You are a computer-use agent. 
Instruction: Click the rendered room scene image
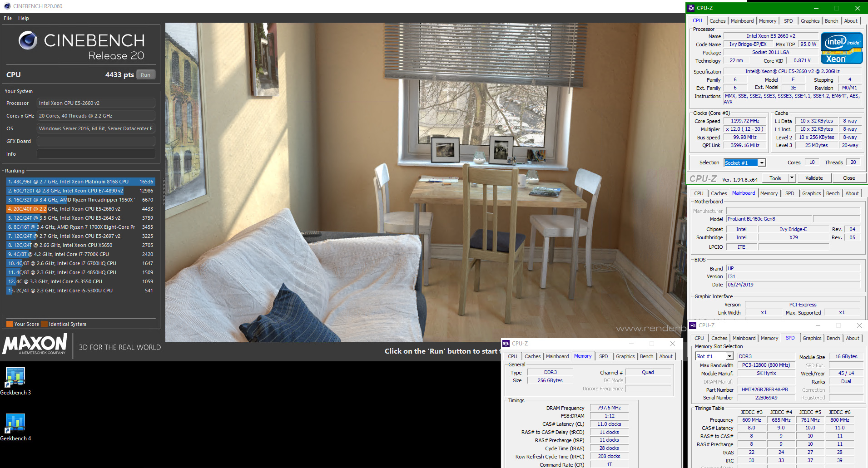click(x=425, y=182)
